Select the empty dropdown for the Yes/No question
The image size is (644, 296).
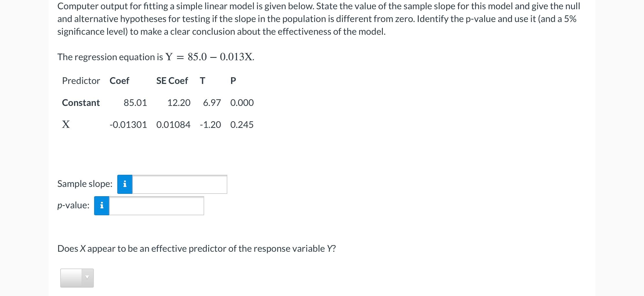point(77,277)
